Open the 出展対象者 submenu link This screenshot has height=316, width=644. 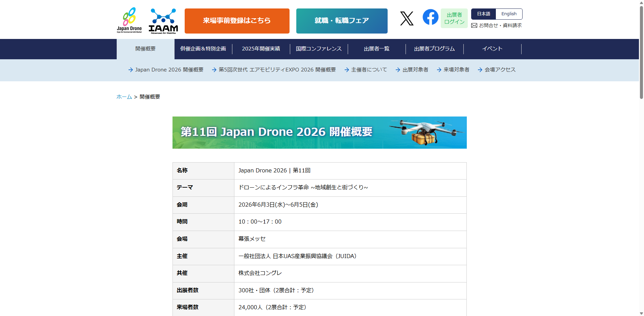(415, 70)
